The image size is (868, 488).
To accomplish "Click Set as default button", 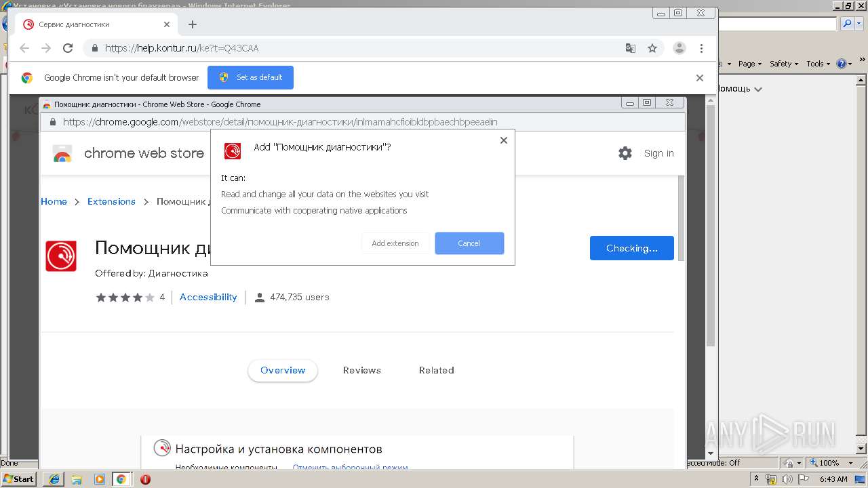I will point(250,77).
